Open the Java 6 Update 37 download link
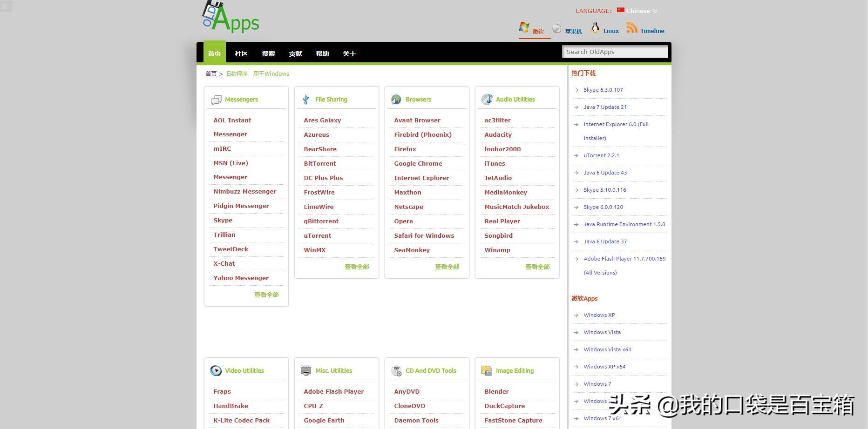 (605, 241)
